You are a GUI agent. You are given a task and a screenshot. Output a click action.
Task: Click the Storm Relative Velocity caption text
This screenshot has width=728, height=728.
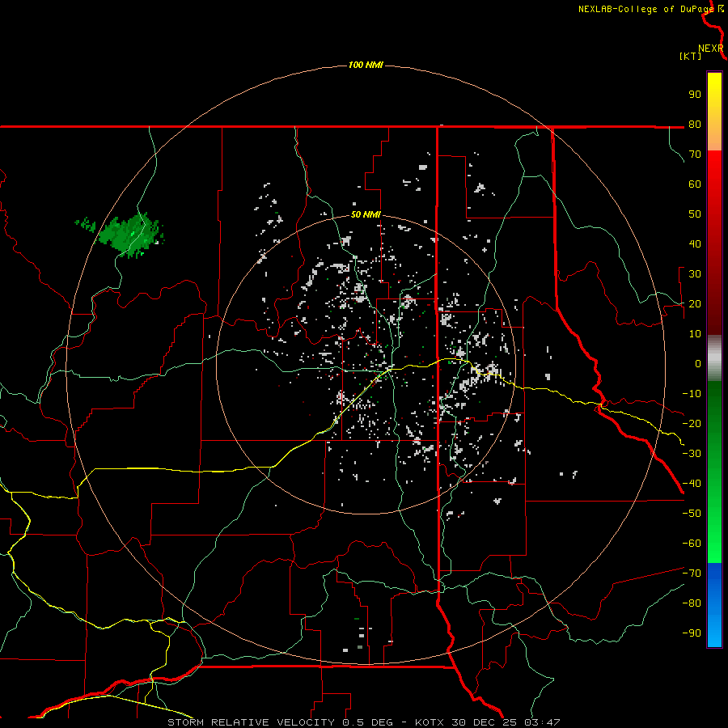[x=363, y=722]
